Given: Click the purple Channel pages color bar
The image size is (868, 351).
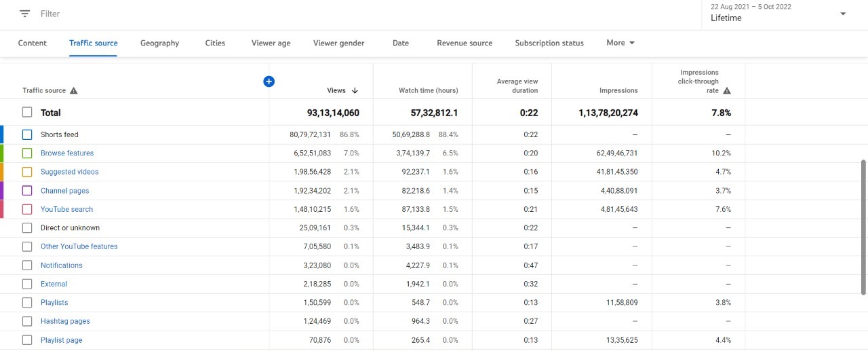Looking at the screenshot, I should [2, 191].
